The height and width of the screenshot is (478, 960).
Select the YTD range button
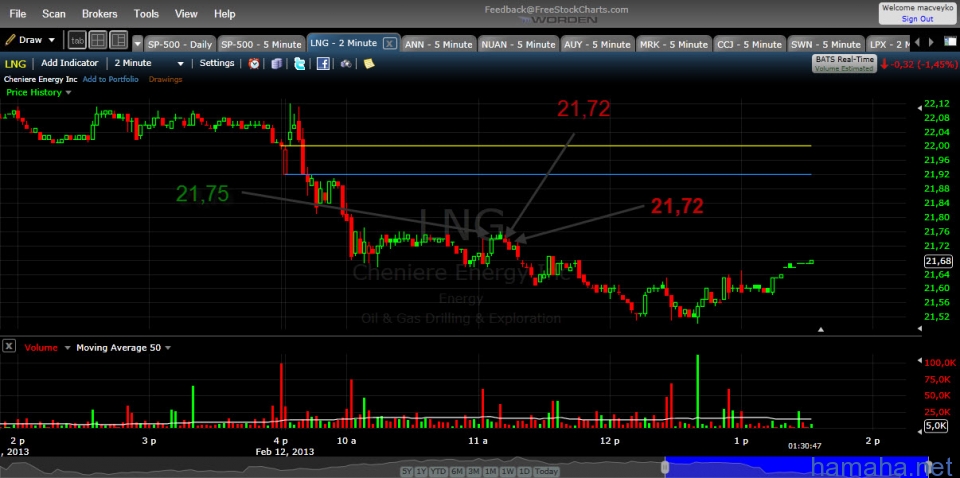pyautogui.click(x=438, y=471)
